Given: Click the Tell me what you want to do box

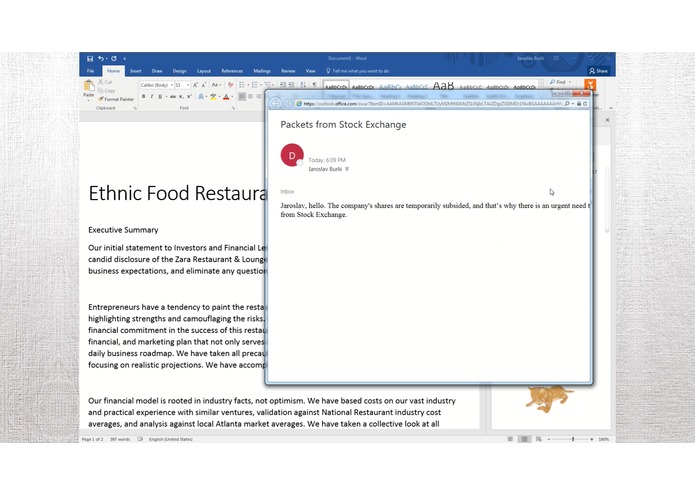Looking at the screenshot, I should pos(360,71).
